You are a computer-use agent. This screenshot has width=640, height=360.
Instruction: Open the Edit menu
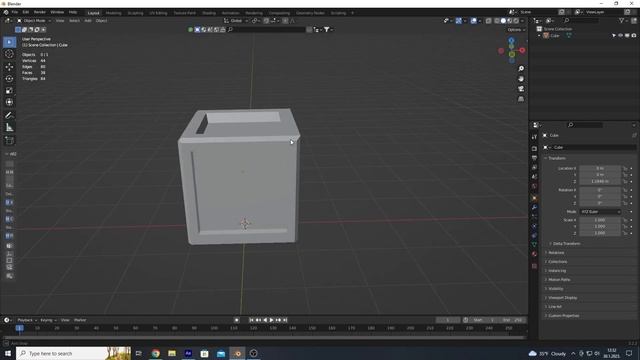coord(26,12)
